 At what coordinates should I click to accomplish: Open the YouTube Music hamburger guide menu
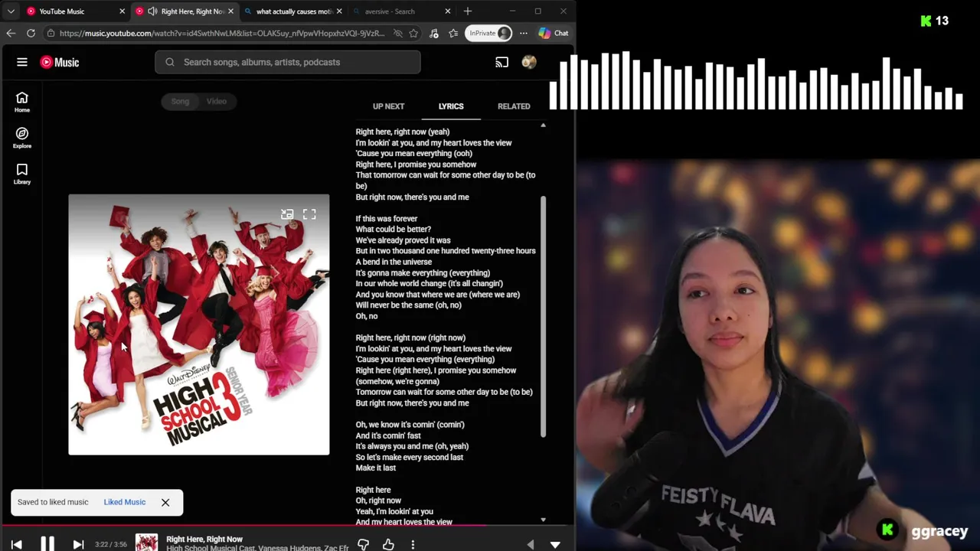22,62
